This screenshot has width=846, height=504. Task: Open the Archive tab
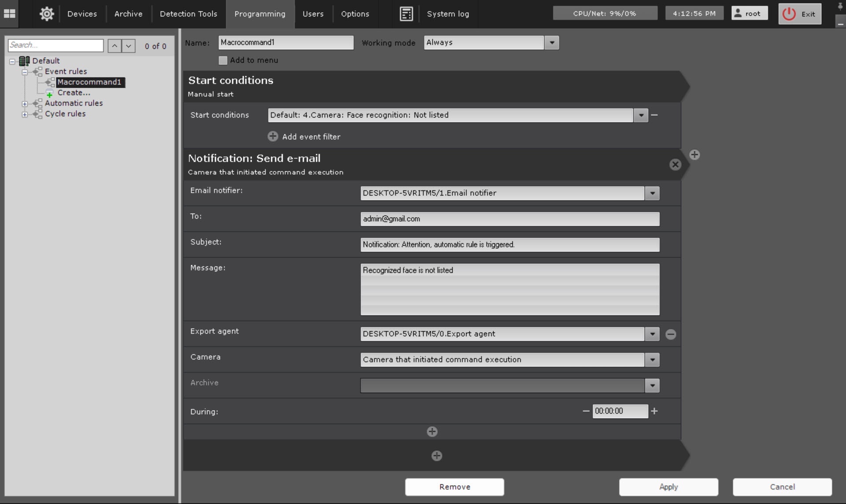click(x=128, y=14)
